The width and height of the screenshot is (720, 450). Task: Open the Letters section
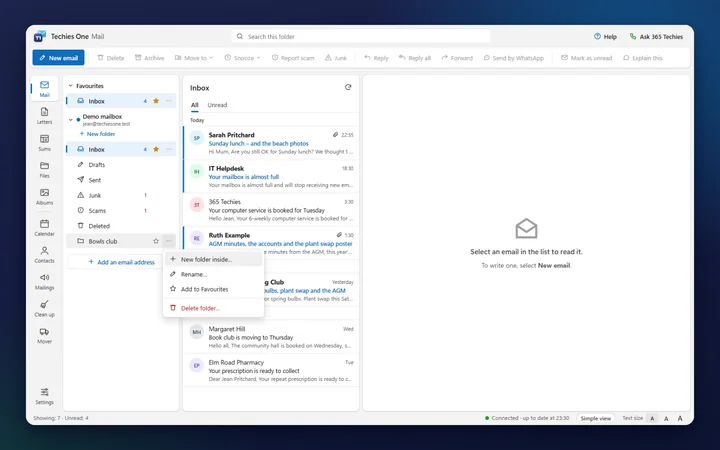point(45,116)
